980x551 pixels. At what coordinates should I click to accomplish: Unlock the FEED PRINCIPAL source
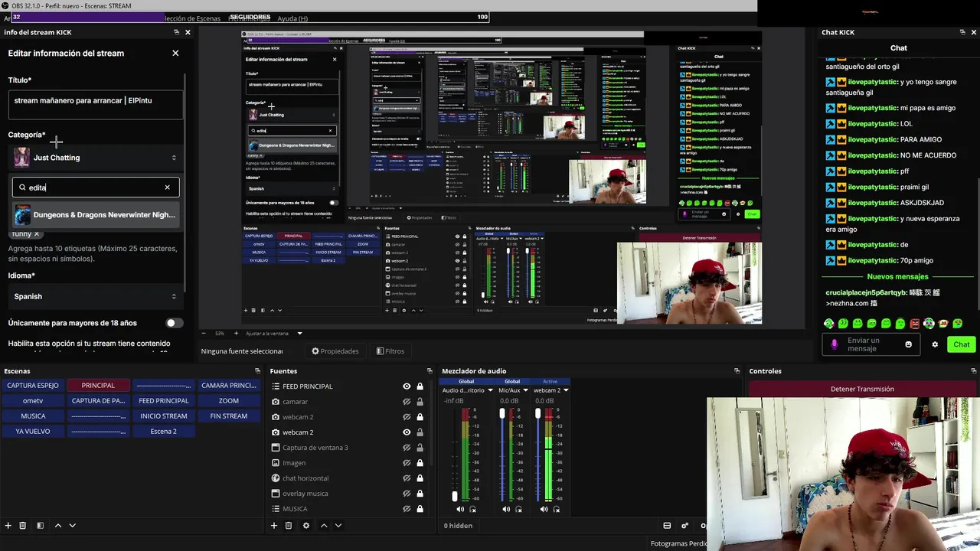pos(420,386)
